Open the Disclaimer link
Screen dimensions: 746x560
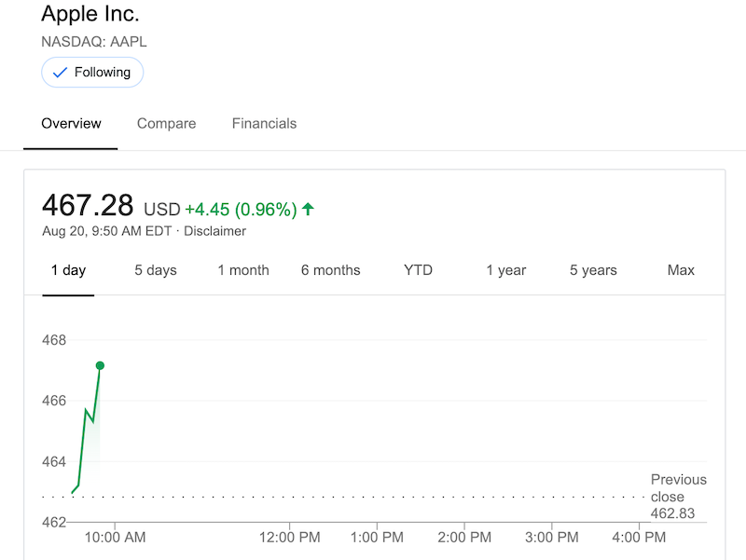(214, 231)
